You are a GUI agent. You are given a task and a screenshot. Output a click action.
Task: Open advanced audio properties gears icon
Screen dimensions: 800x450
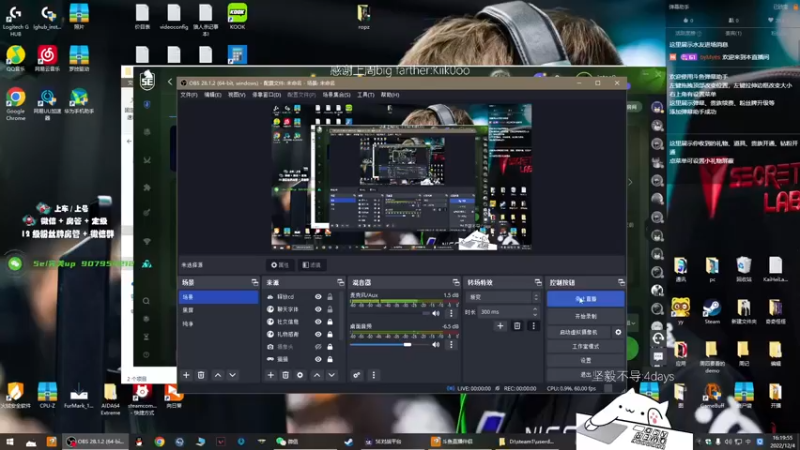pos(357,375)
